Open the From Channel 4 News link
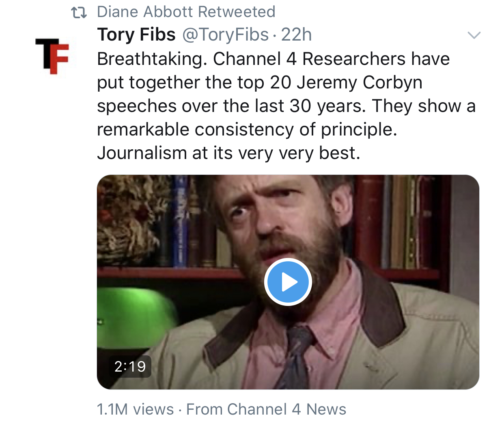504x430 pixels. point(266,409)
